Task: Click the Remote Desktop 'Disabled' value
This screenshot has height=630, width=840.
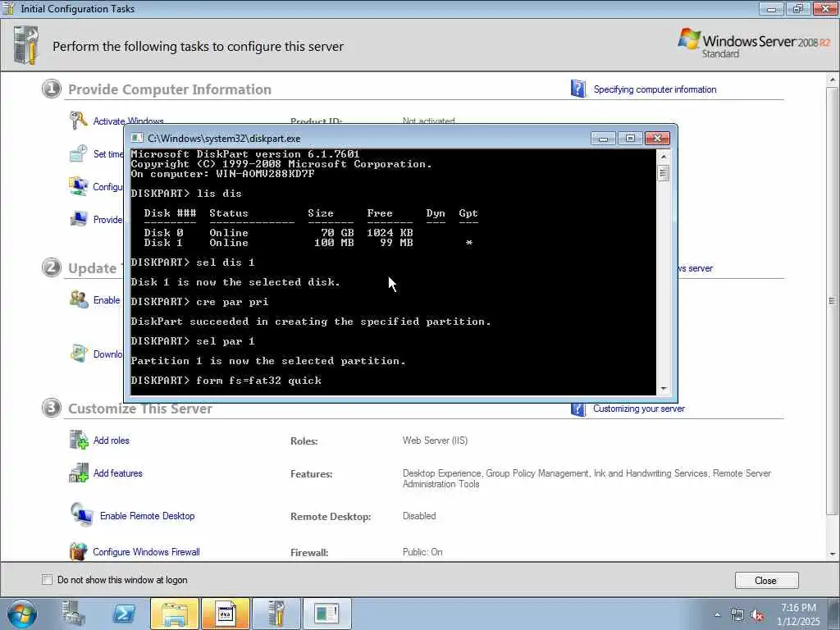Action: click(x=419, y=516)
